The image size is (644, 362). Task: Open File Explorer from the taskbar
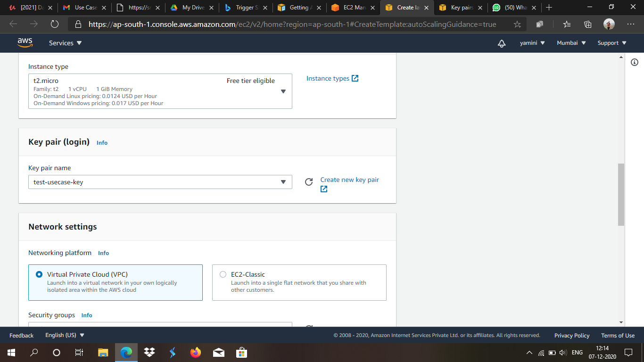click(x=103, y=352)
